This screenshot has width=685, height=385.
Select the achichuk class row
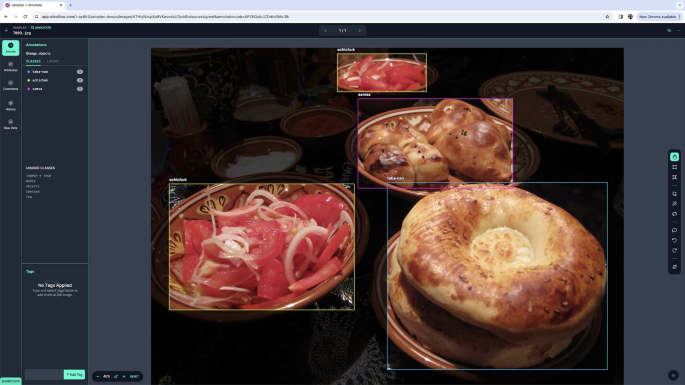point(55,80)
